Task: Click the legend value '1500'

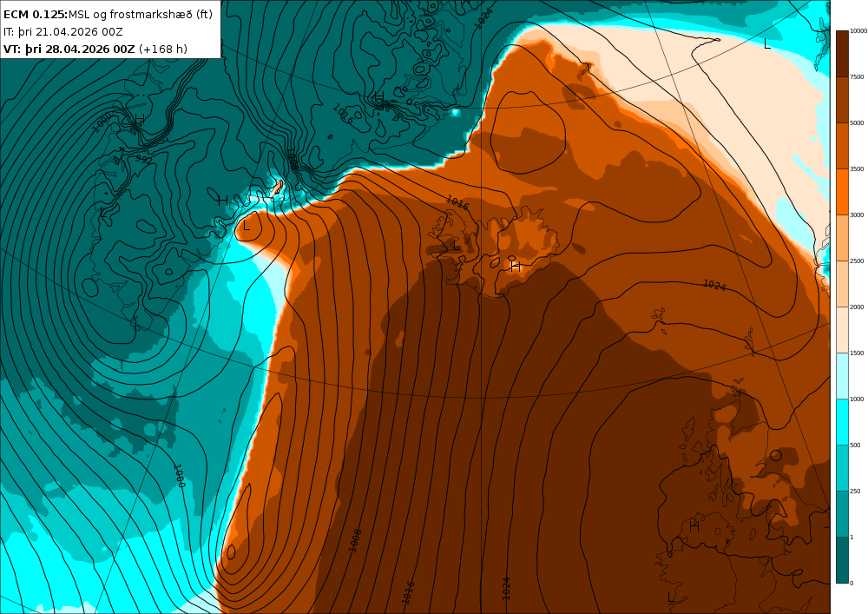Action: (857, 353)
